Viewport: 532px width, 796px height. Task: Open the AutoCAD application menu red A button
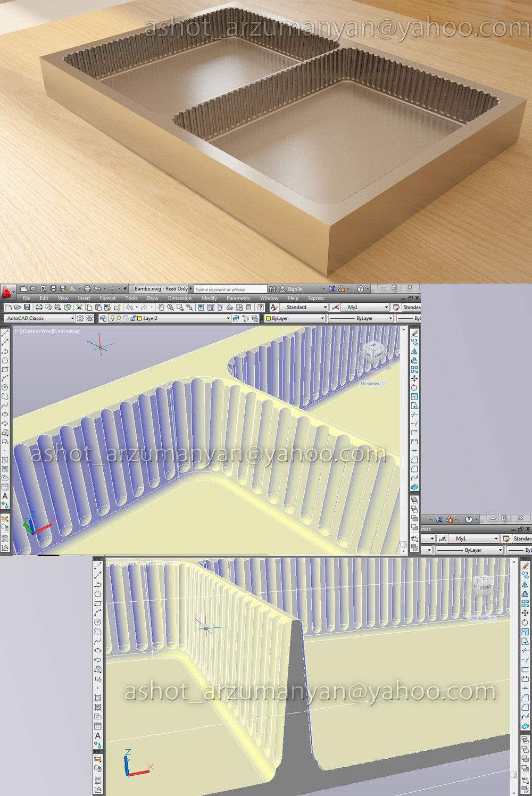click(x=7, y=292)
